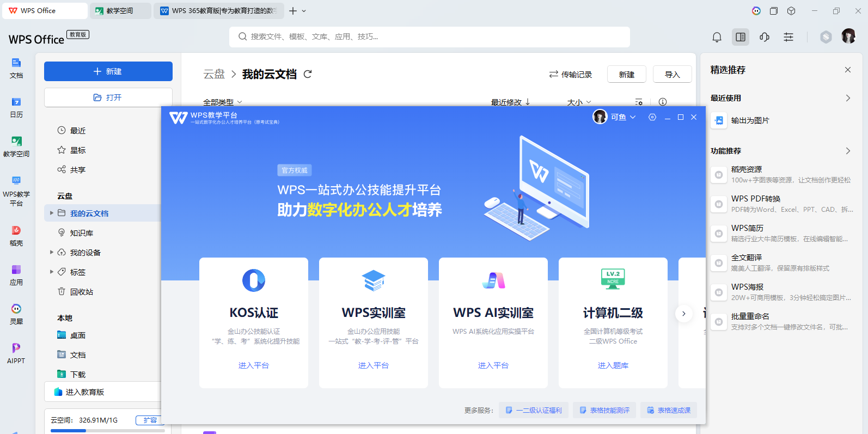Expand the 我的云文档 tree node
The image size is (868, 434).
tap(52, 213)
